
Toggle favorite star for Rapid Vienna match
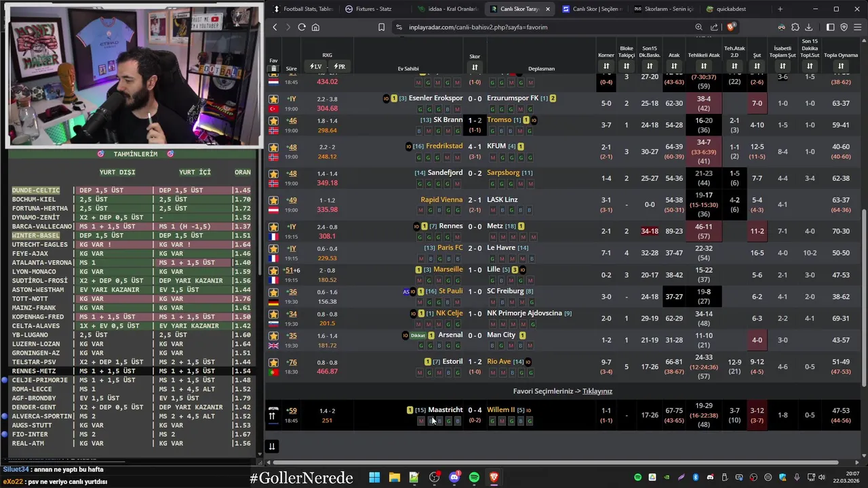click(x=273, y=200)
